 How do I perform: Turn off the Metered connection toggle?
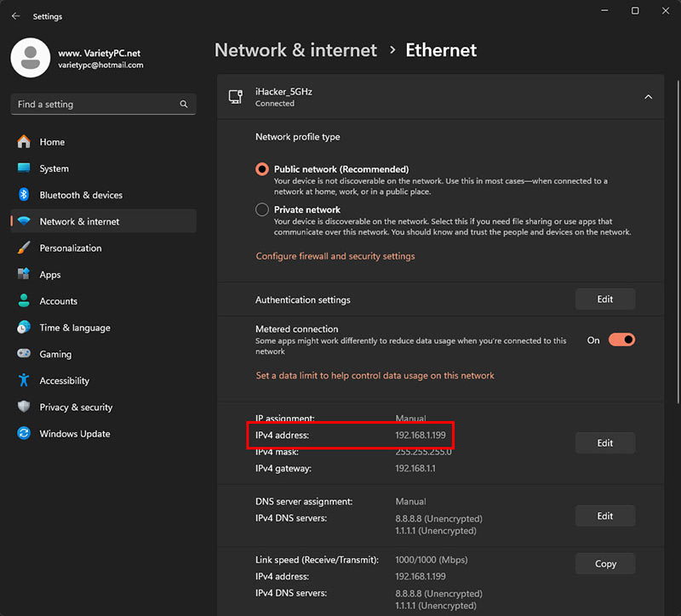[621, 340]
